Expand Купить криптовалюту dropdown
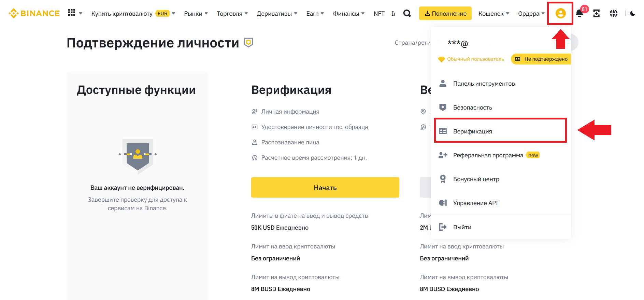The image size is (644, 300). click(x=173, y=13)
